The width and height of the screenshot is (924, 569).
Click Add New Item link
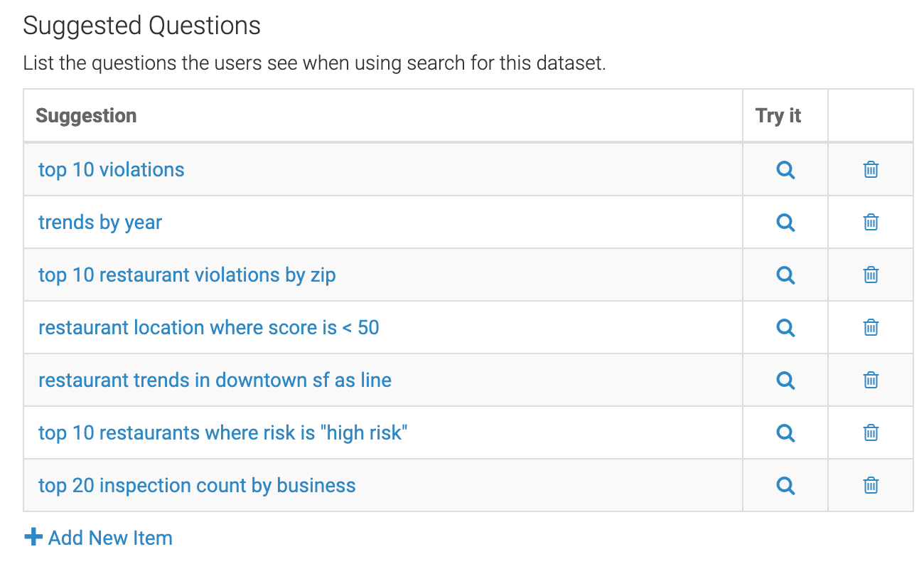pos(99,538)
